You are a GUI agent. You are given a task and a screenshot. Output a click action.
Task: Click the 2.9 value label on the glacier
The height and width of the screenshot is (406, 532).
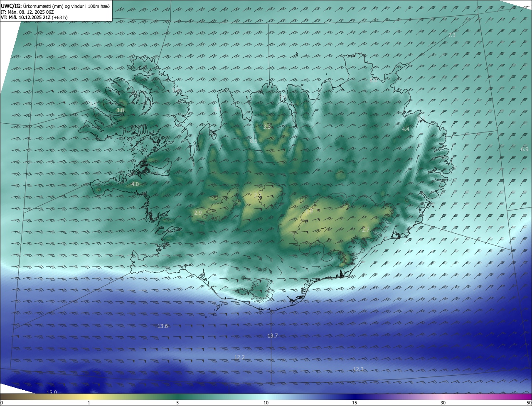pyautogui.click(x=198, y=213)
